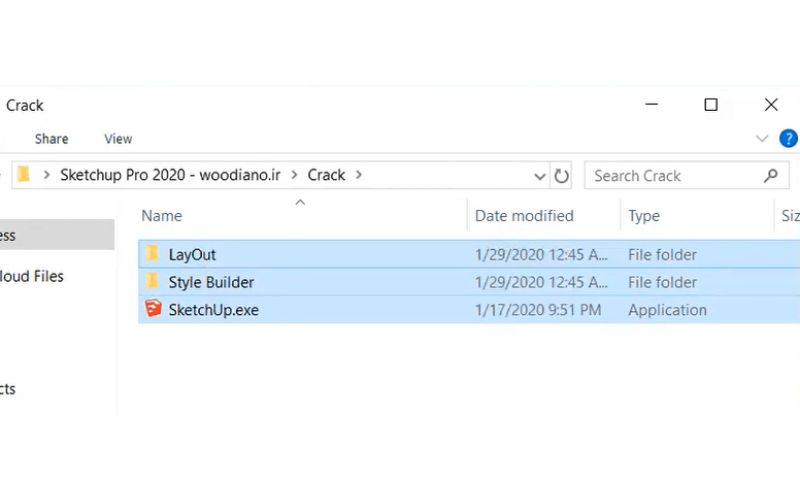Click the Application type cell
The image size is (800, 500).
(667, 310)
